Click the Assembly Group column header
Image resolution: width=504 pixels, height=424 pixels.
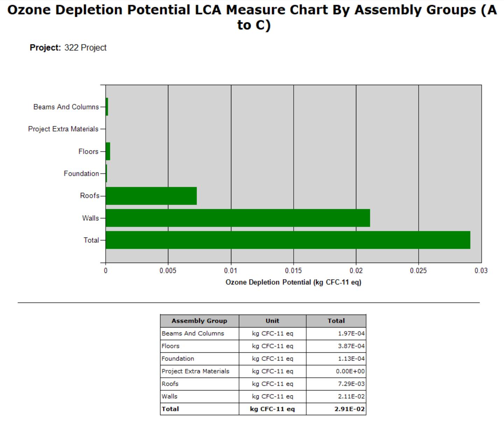(199, 321)
